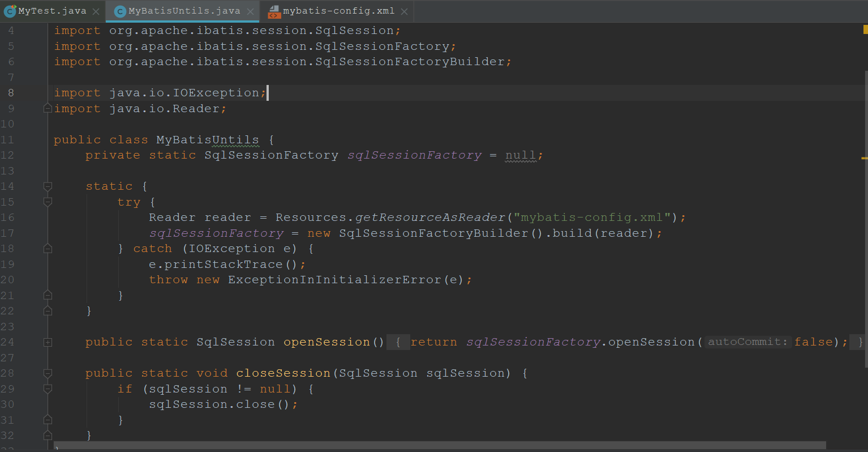The height and width of the screenshot is (452, 868).
Task: Click the catch keyword on line 18
Action: point(152,249)
